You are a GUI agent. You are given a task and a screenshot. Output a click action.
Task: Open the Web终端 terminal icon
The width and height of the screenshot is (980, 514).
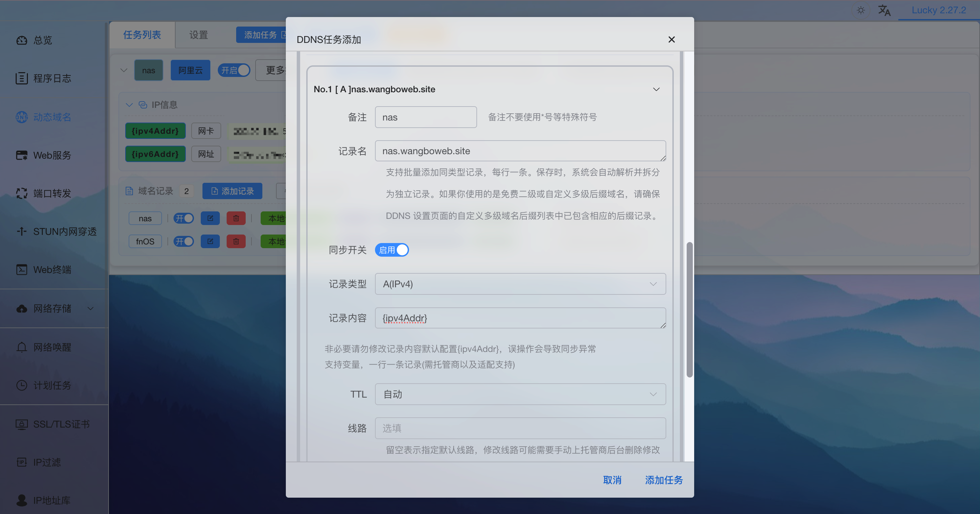click(x=22, y=269)
